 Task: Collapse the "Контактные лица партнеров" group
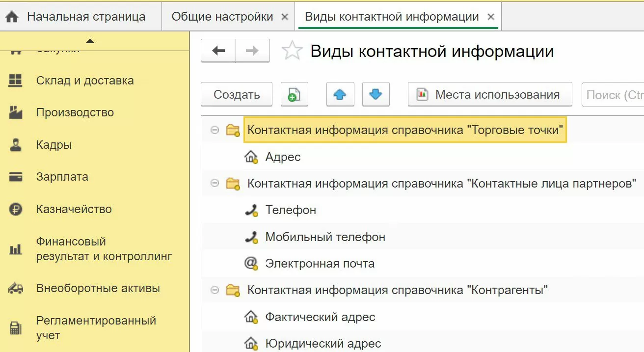point(214,183)
